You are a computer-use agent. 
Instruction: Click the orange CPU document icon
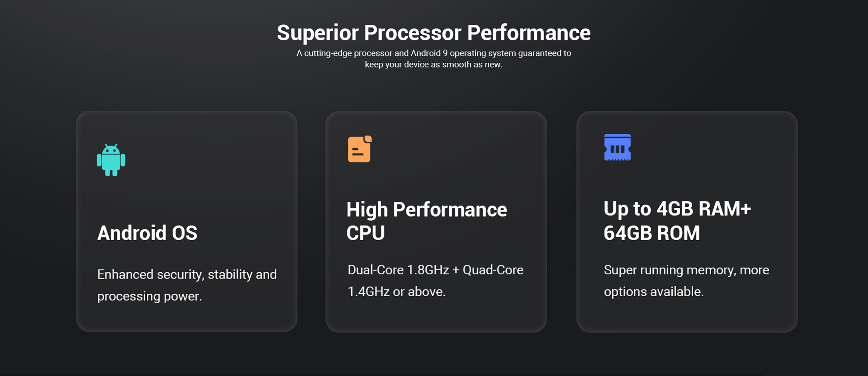point(360,149)
